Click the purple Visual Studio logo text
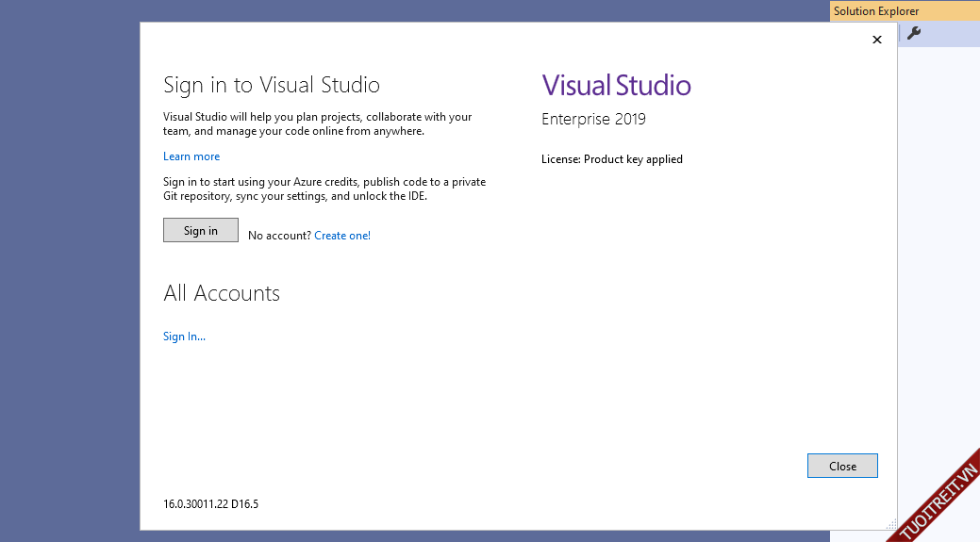The image size is (980, 542). [x=616, y=86]
